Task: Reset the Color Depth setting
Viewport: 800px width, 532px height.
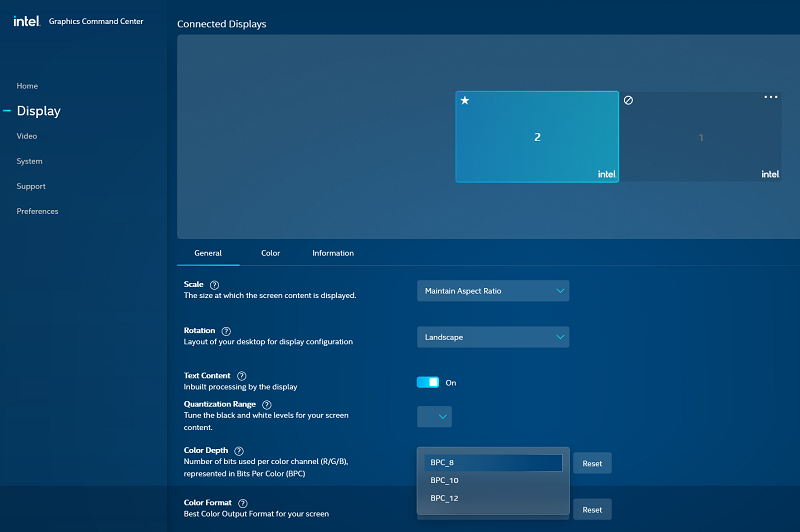Action: [x=592, y=463]
